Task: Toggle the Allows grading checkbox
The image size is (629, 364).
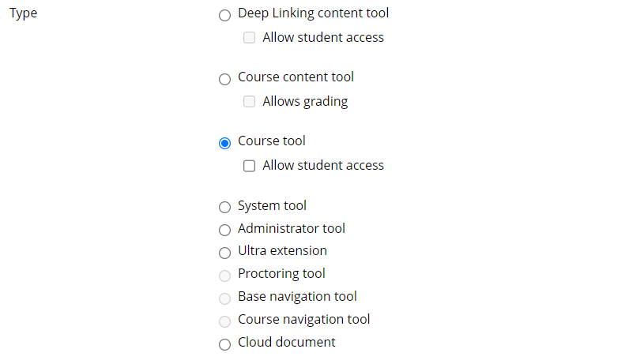Action: click(x=249, y=102)
